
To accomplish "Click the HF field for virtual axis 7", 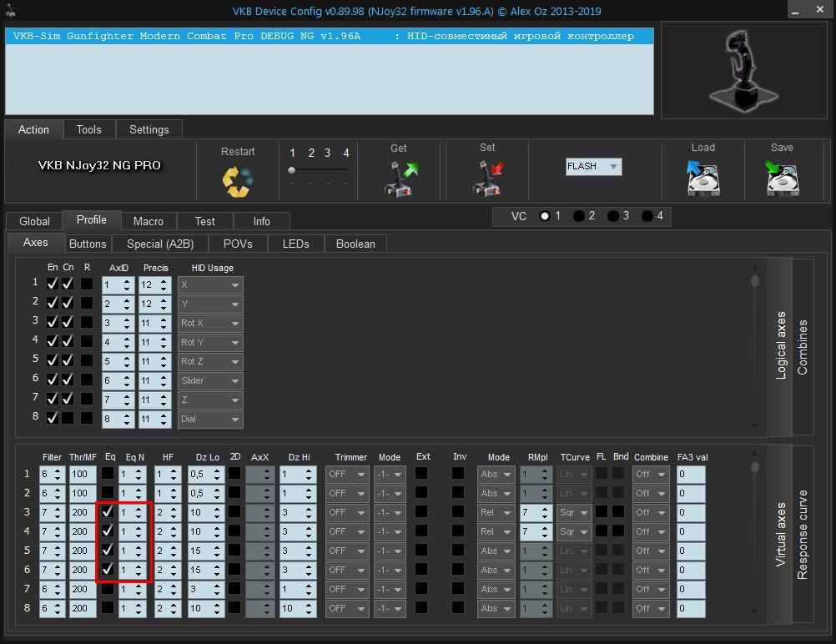I will click(168, 590).
